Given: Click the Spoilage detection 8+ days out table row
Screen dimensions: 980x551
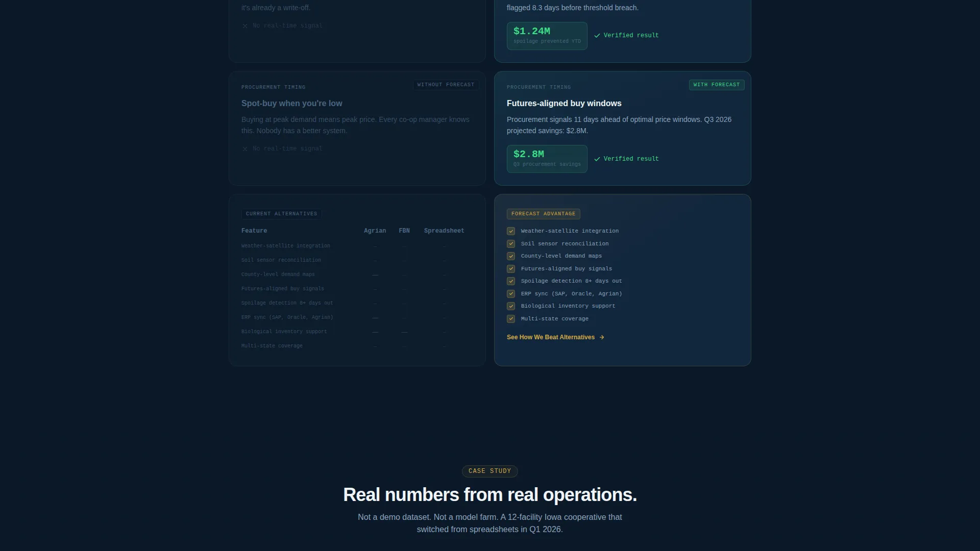Looking at the screenshot, I should [x=357, y=303].
